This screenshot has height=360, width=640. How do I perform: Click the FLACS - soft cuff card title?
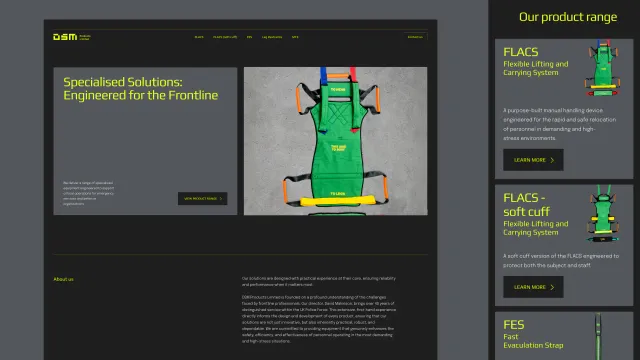(x=527, y=204)
